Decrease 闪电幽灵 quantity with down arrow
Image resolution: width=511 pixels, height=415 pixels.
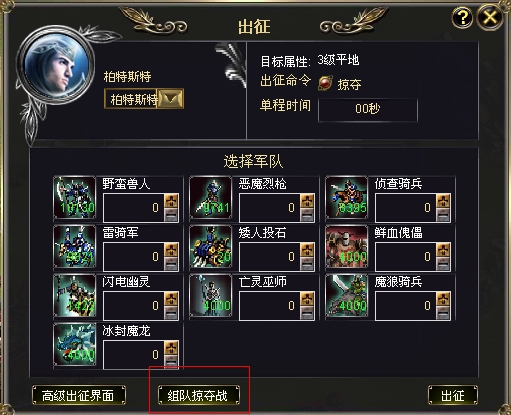pyautogui.click(x=171, y=313)
